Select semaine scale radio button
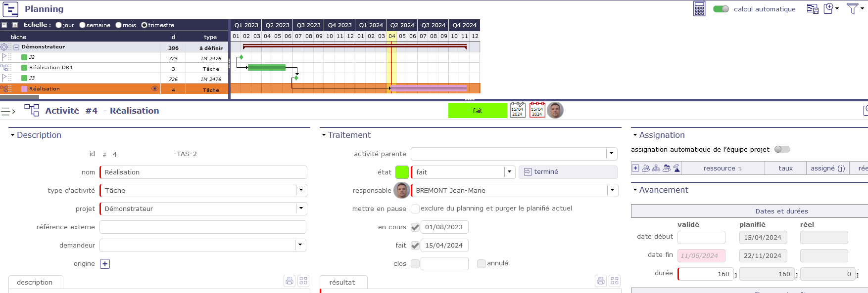This screenshot has width=868, height=293. point(82,25)
